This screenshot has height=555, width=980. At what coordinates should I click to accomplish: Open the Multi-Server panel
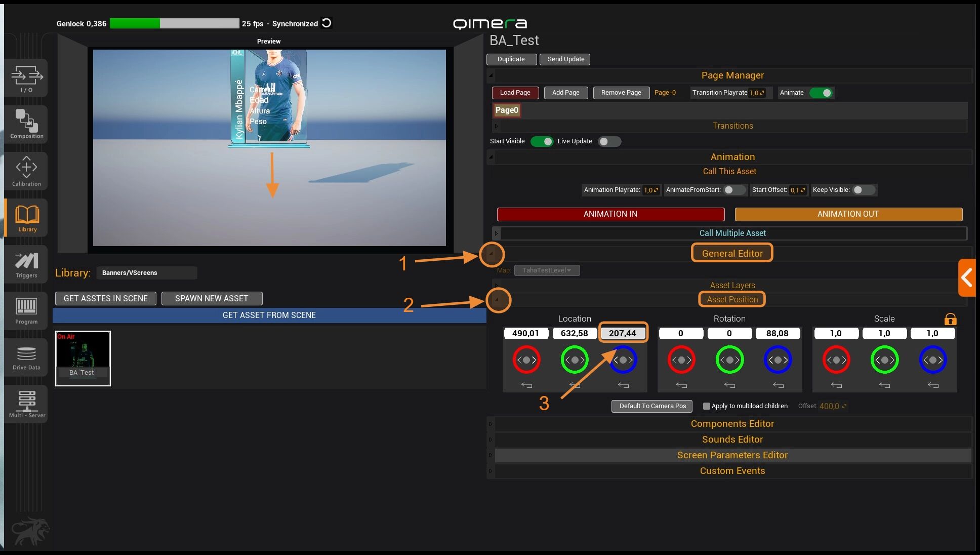(26, 404)
